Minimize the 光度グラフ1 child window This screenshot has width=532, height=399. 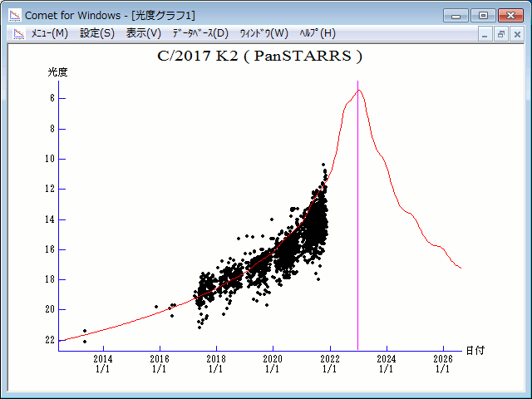click(485, 34)
